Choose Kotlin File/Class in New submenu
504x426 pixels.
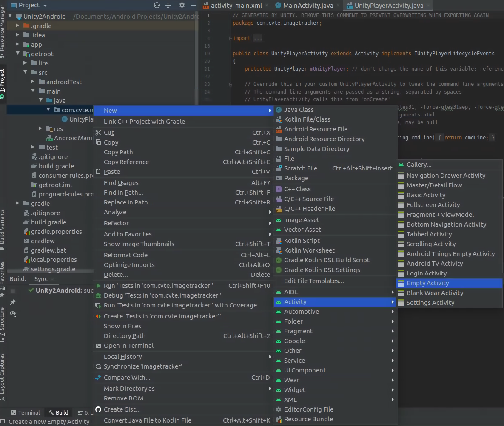click(x=335, y=119)
